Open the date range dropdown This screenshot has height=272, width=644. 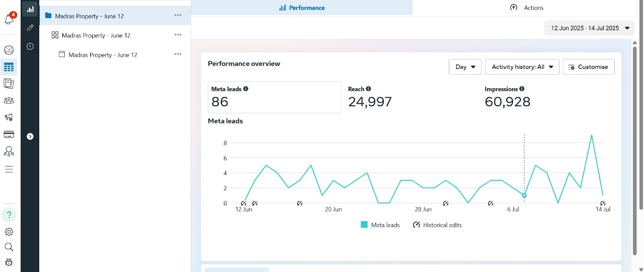(x=589, y=28)
